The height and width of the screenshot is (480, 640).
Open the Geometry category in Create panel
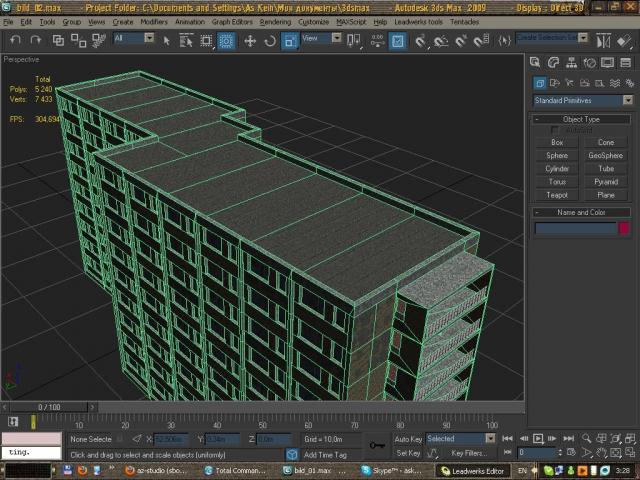tap(540, 84)
